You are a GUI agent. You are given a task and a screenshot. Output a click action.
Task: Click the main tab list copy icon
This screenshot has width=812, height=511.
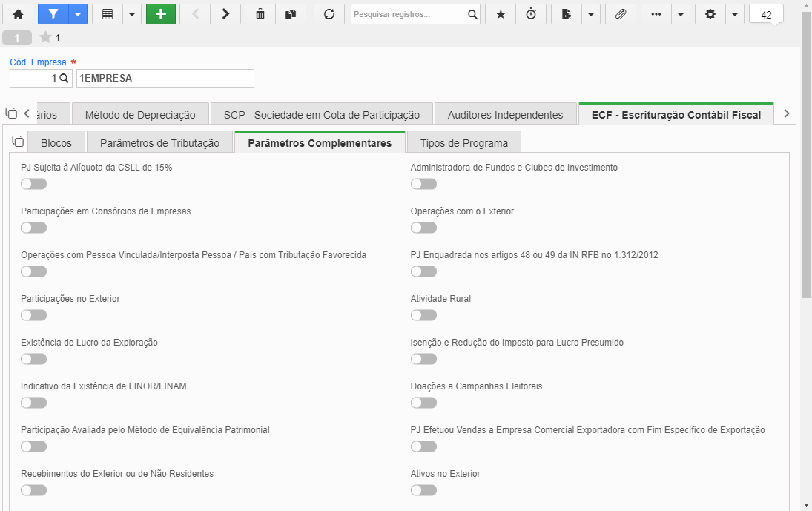(x=11, y=113)
